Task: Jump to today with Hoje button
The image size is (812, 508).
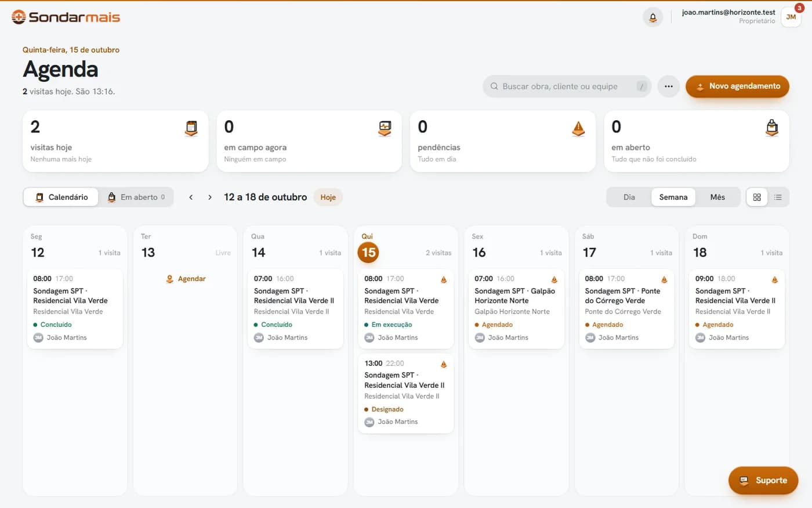Action: pyautogui.click(x=328, y=197)
